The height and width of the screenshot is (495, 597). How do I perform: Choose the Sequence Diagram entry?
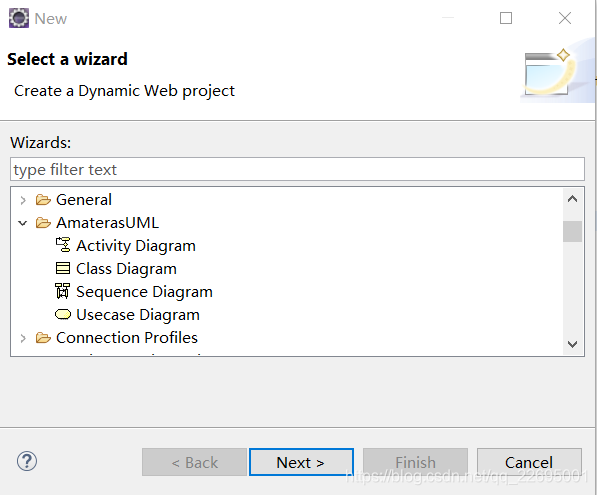[x=144, y=292]
